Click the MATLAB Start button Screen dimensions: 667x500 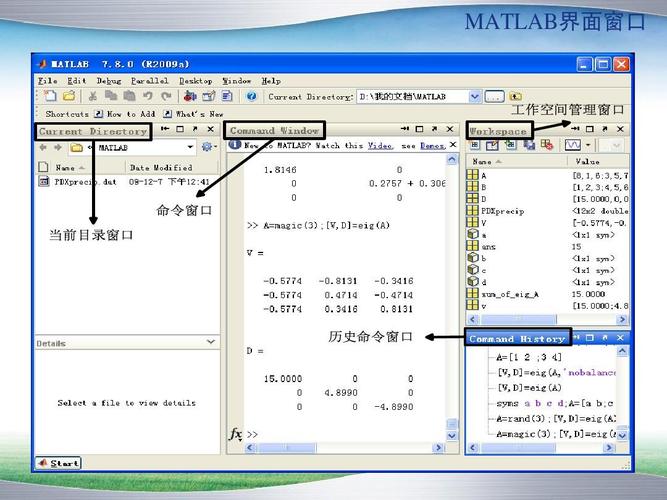coord(59,463)
